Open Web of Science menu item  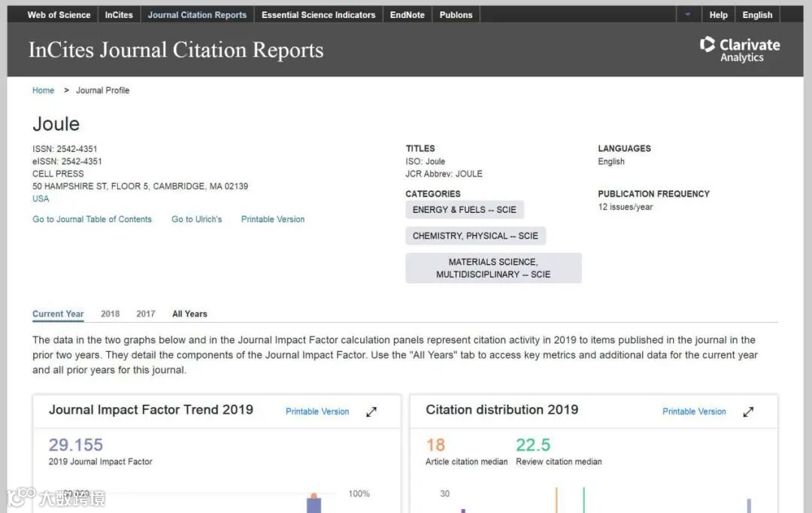pyautogui.click(x=59, y=15)
